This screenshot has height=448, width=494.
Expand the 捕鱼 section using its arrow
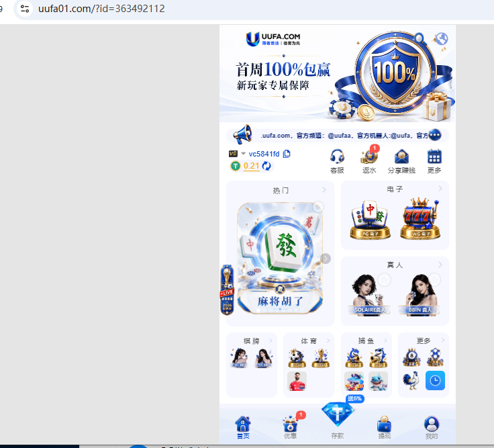[x=385, y=341]
